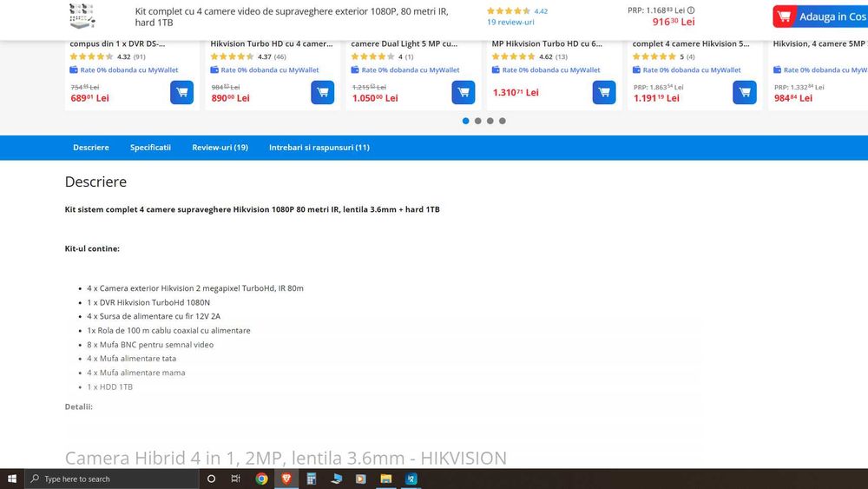This screenshot has width=868, height=489.
Task: Select the second carousel page dot
Action: 477,121
